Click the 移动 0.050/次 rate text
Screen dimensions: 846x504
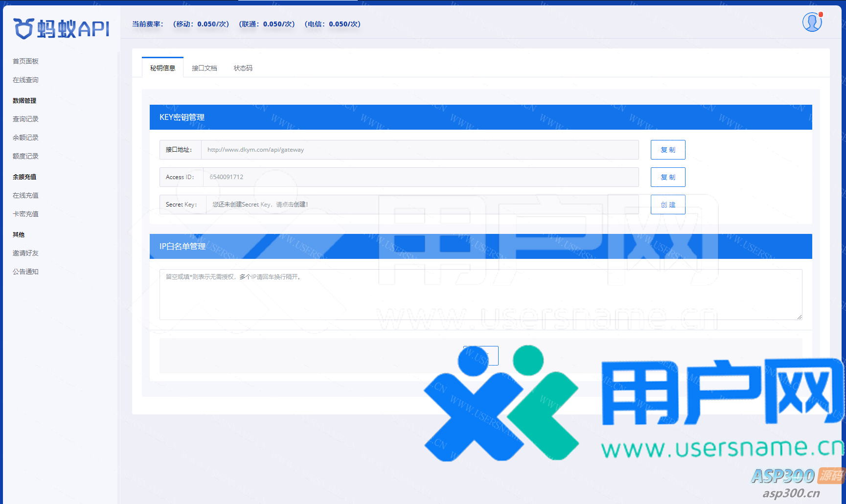click(201, 24)
